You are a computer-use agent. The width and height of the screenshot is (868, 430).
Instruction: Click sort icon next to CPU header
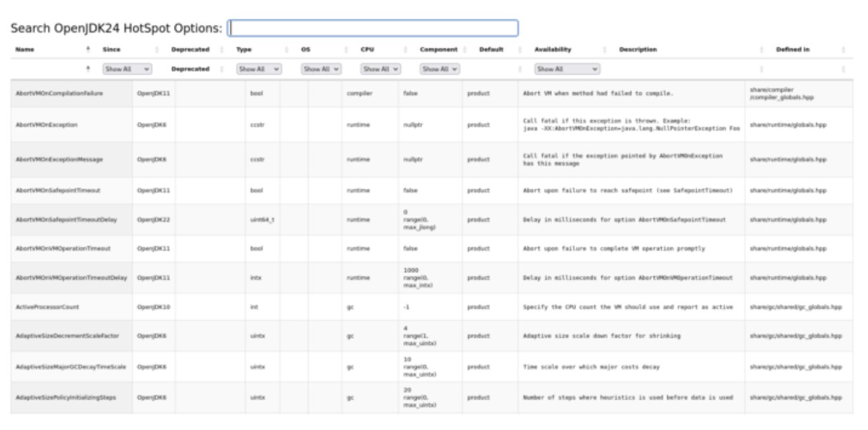[405, 49]
